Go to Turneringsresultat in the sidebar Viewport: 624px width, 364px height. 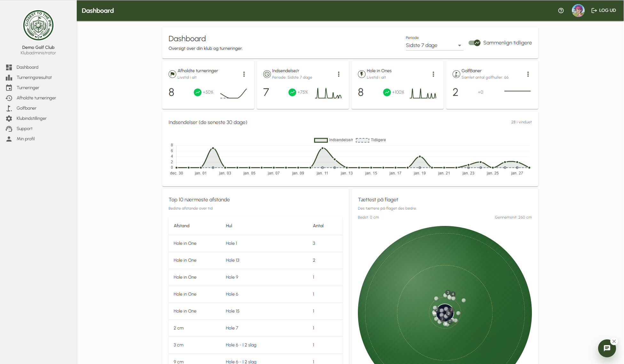coord(34,78)
